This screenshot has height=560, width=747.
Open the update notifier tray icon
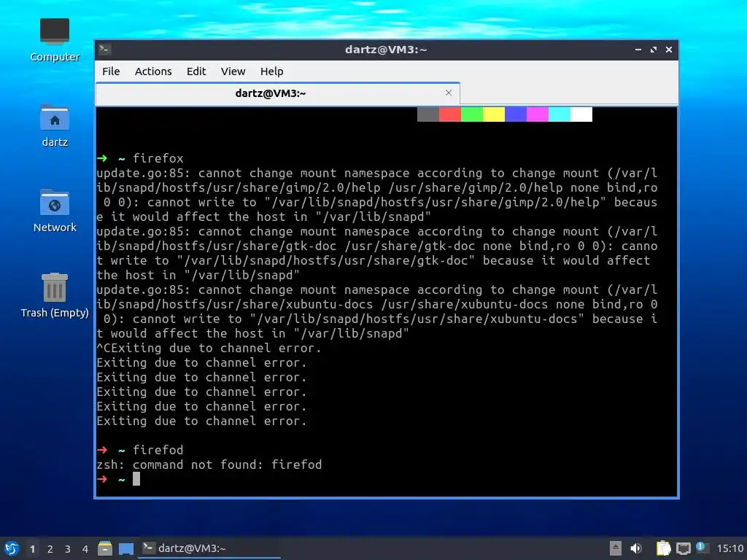click(702, 548)
